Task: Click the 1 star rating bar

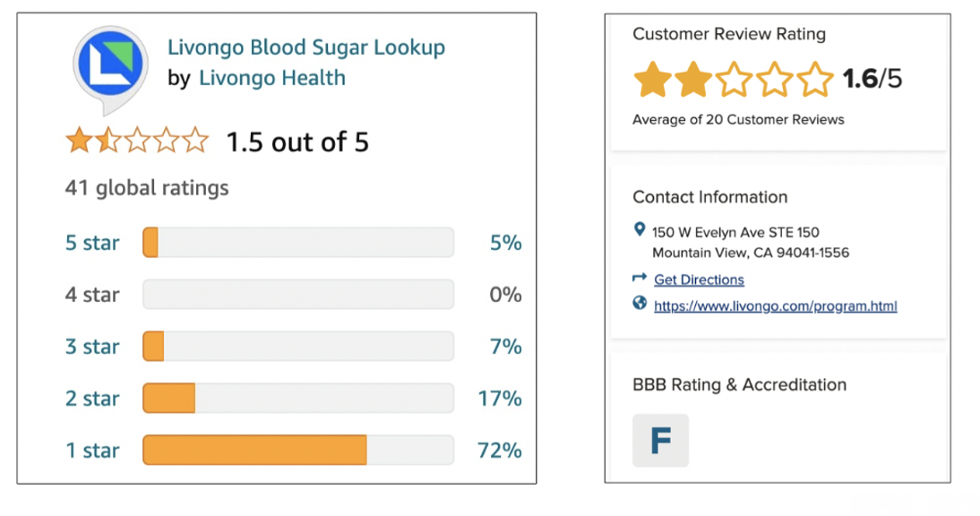Action: (297, 451)
